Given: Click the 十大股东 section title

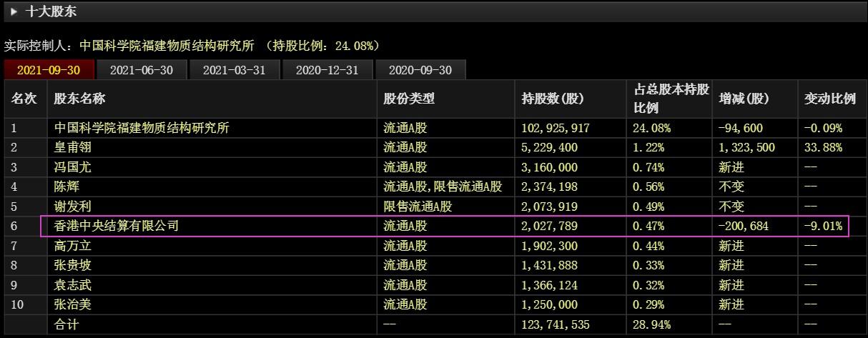Looking at the screenshot, I should [50, 11].
